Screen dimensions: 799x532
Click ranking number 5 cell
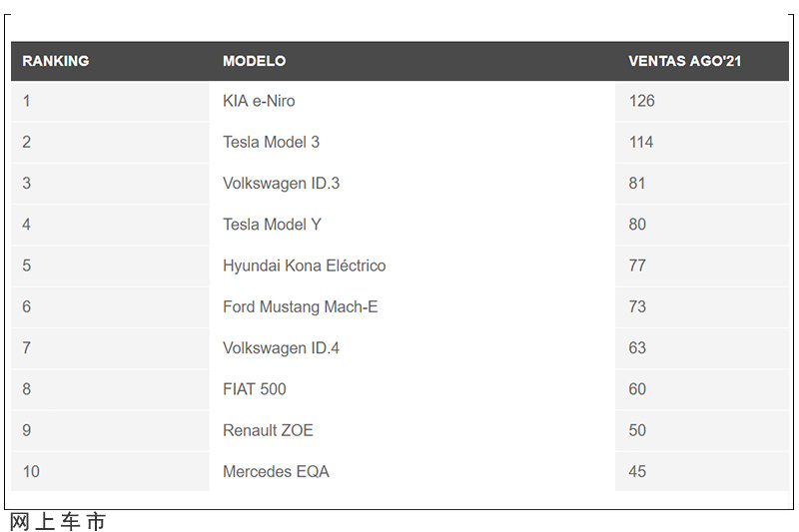110,266
